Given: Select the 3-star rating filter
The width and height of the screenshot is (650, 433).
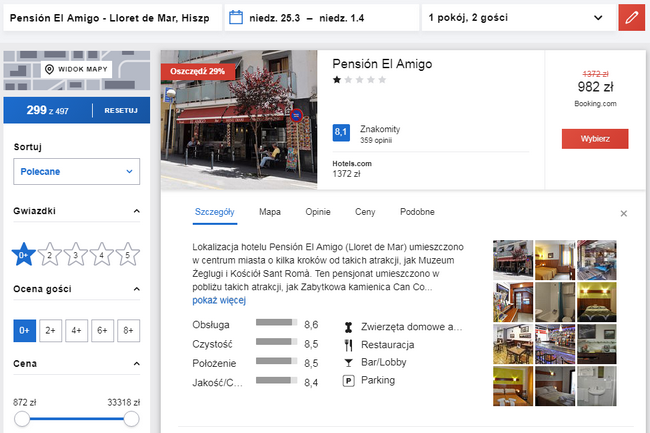Looking at the screenshot, I should (76, 254).
